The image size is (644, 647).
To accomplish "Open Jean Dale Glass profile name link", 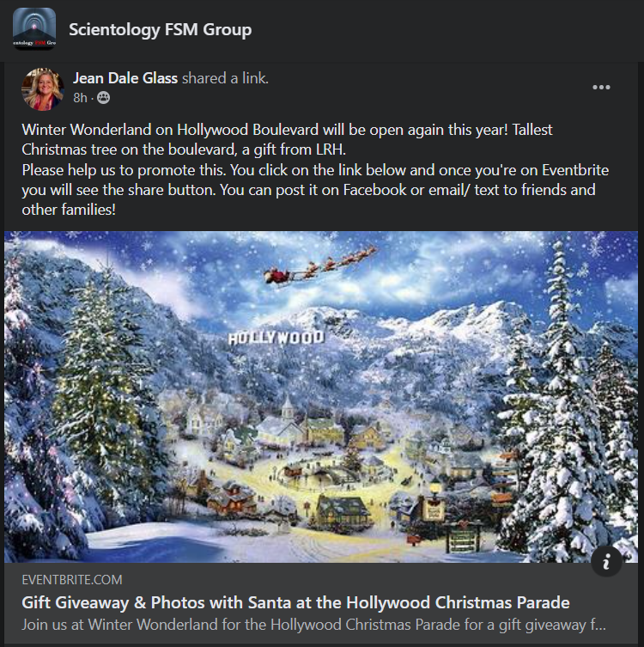I will 125,78.
